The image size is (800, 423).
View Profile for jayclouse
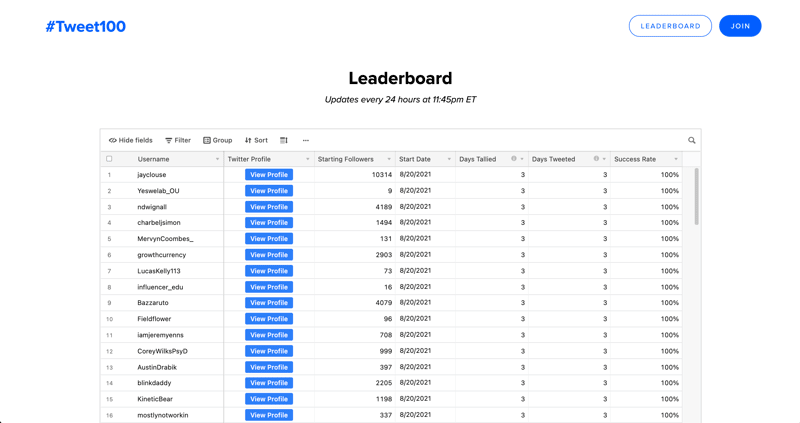(x=269, y=175)
